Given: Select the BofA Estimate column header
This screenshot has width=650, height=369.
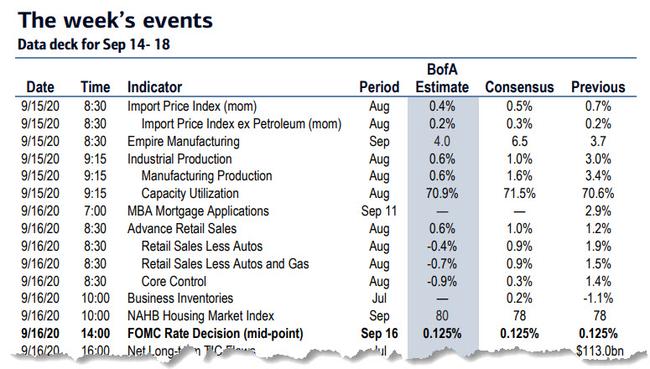Looking at the screenshot, I should click(442, 78).
